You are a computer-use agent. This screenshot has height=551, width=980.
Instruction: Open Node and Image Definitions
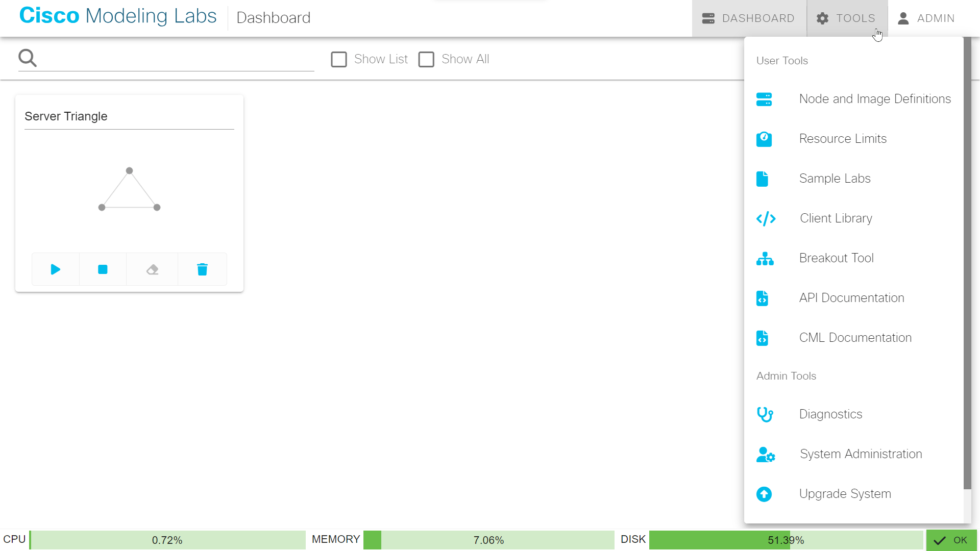(x=875, y=98)
